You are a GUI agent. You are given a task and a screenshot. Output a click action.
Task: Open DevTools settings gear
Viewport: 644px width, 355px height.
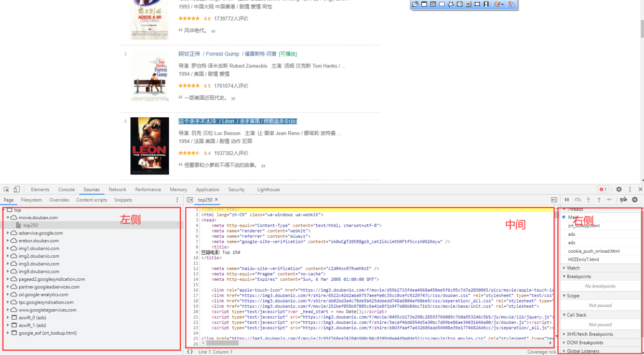pos(619,189)
